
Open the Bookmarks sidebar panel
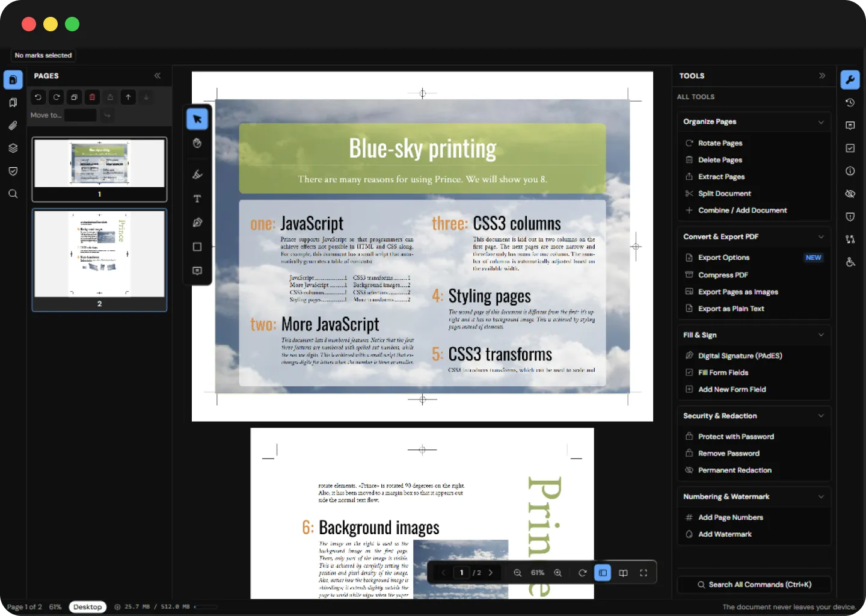point(13,103)
